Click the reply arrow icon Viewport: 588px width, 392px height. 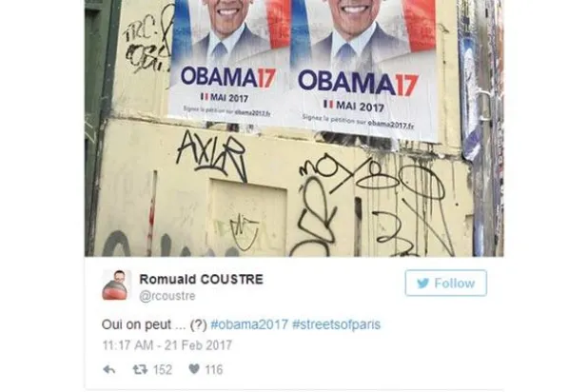[109, 370]
